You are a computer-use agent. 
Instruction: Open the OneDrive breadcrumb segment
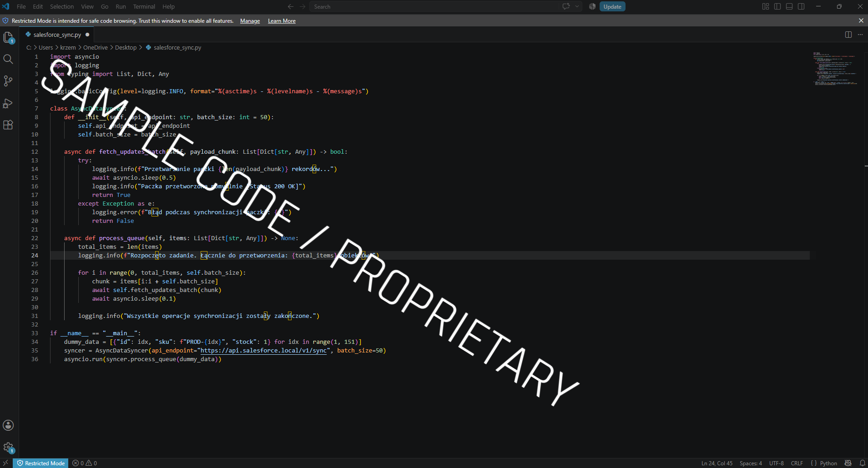point(95,47)
